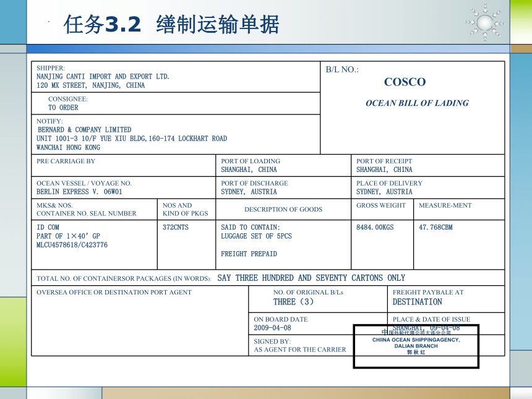
Task: Click SYDNEY, AUSTRIA under Place of Delivery
Action: pos(384,192)
